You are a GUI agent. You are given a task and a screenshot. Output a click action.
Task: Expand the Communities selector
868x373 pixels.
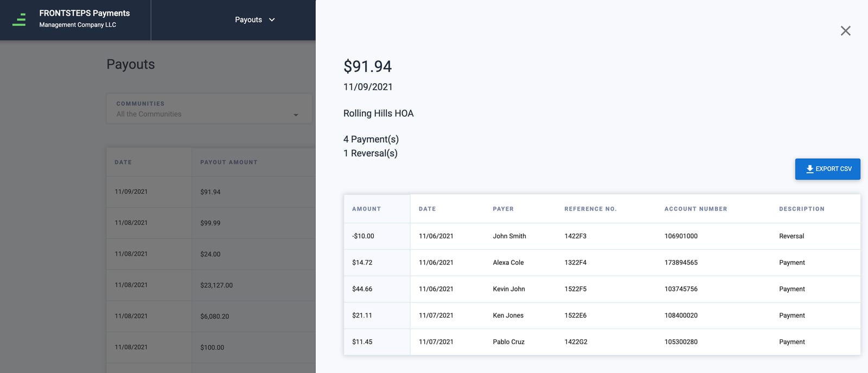[209, 109]
